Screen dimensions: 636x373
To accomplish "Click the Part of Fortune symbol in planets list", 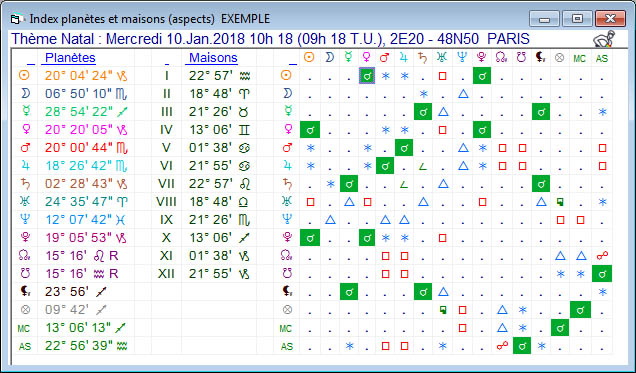I will pyautogui.click(x=25, y=310).
